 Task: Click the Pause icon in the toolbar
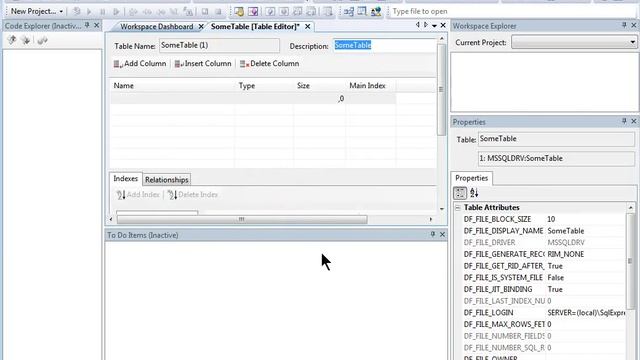click(102, 11)
